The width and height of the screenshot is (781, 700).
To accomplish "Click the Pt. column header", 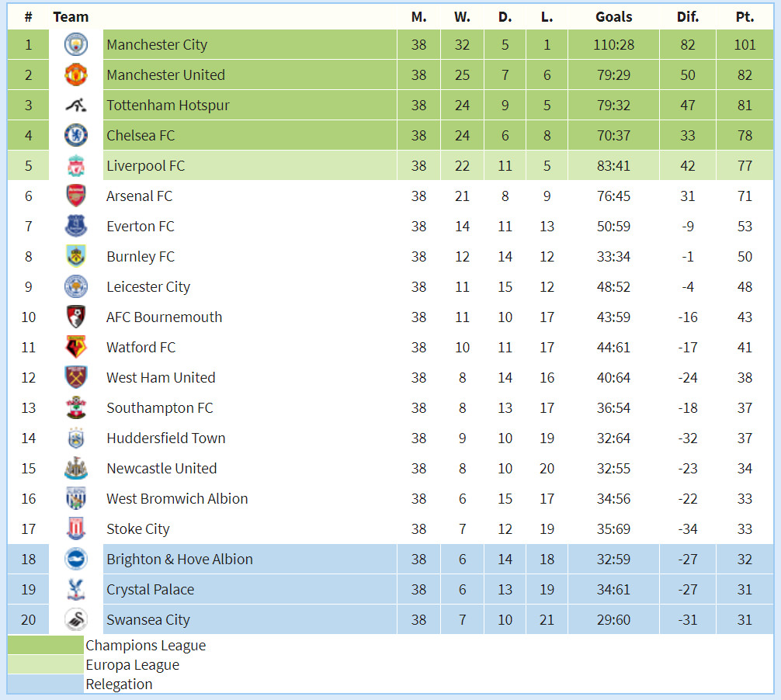I will 745,17.
